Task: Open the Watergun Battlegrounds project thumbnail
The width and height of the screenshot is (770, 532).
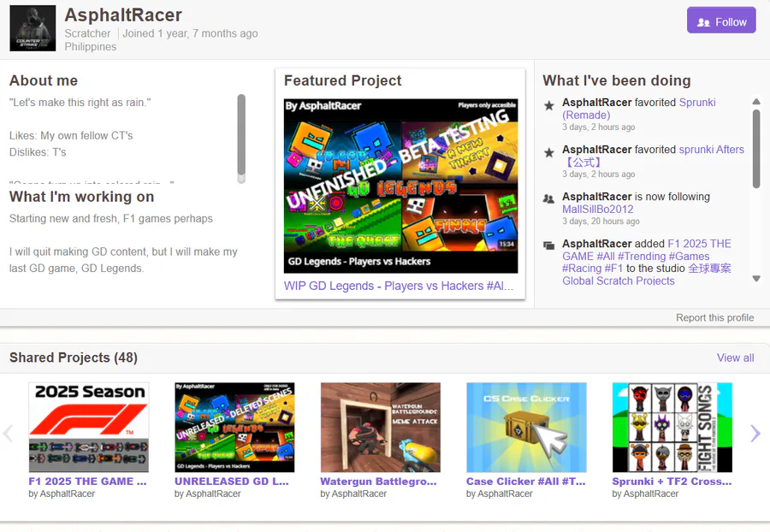Action: (x=381, y=428)
